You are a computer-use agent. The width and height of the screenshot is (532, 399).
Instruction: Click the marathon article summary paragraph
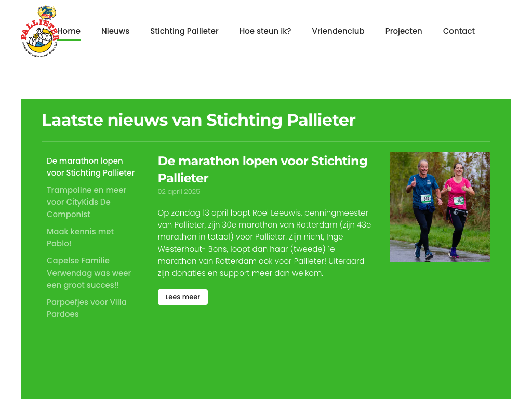(x=264, y=243)
